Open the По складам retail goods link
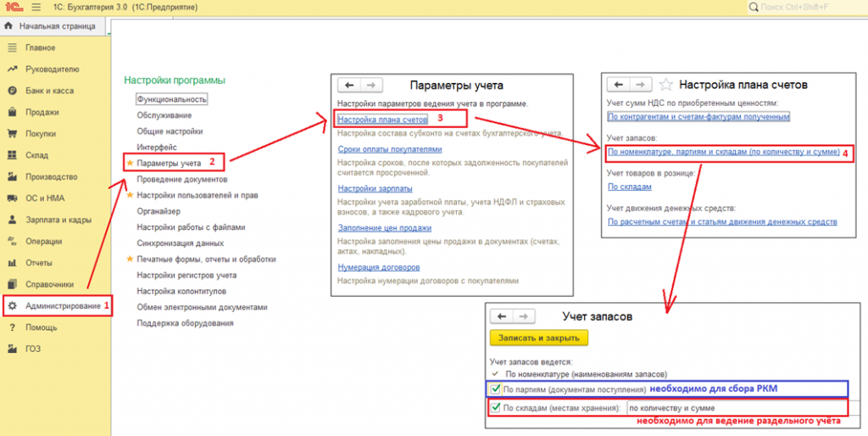 (630, 187)
